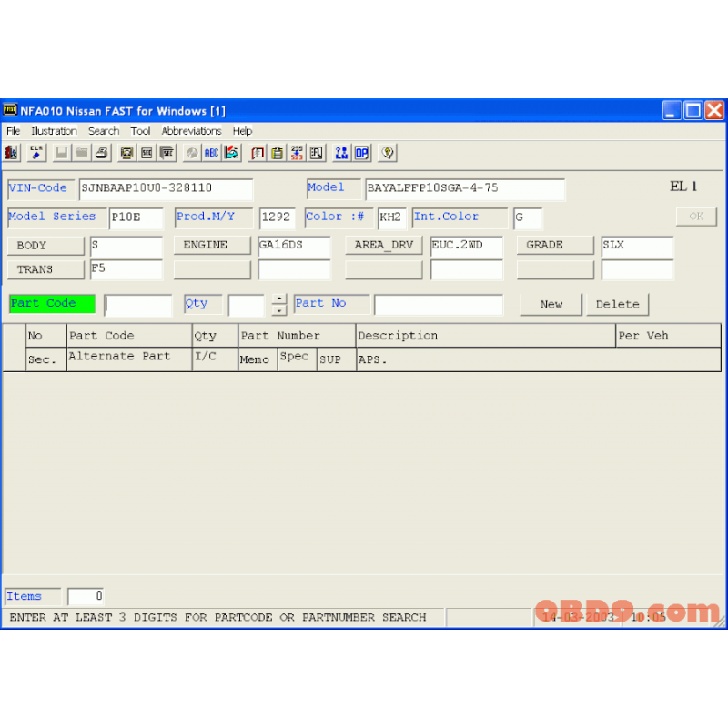728x728 pixels.
Task: Open the illustration picture frame icon
Action: pyautogui.click(x=126, y=153)
